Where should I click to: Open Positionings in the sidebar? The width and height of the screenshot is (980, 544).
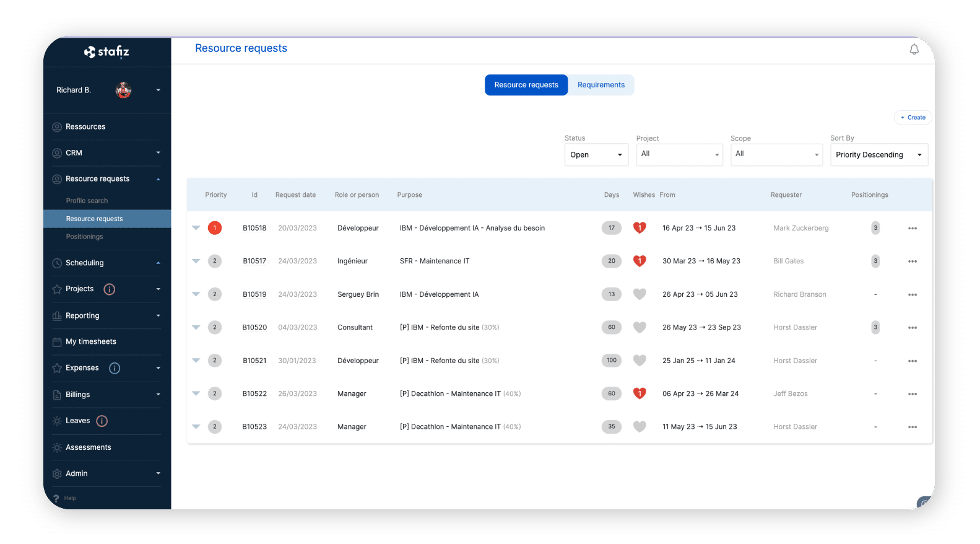click(x=84, y=237)
